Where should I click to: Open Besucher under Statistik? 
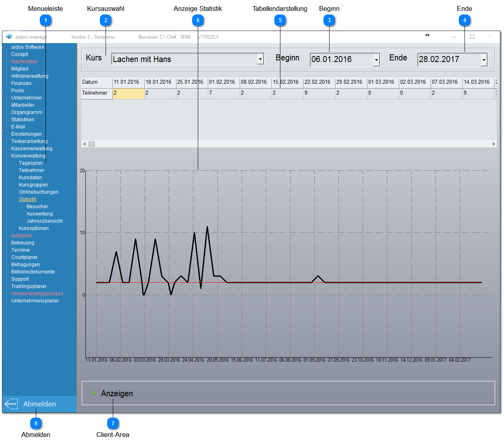point(37,207)
